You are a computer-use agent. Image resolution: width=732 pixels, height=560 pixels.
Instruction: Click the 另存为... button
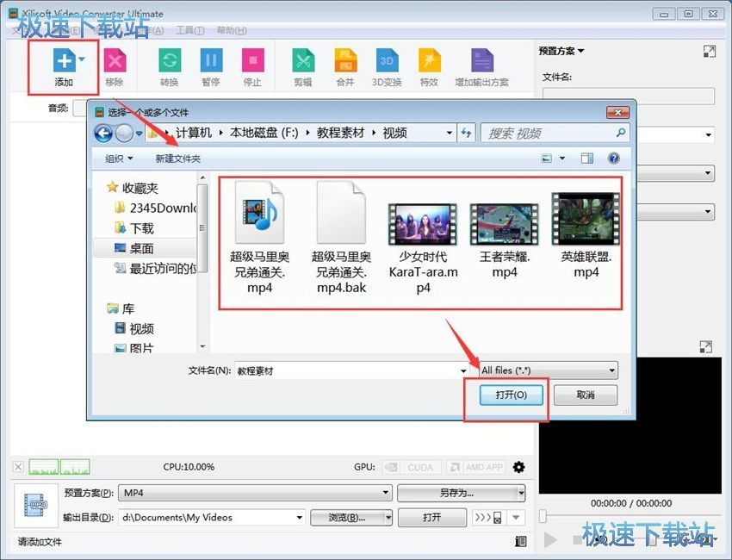[x=457, y=493]
